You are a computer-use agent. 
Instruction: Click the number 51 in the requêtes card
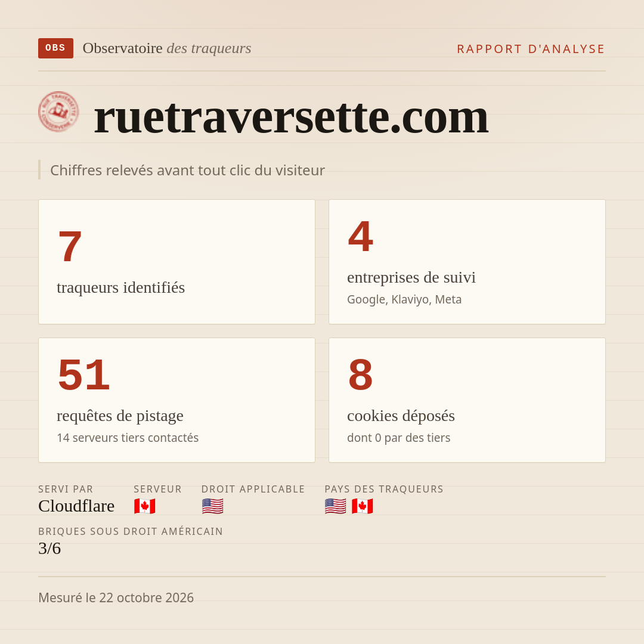(x=84, y=374)
